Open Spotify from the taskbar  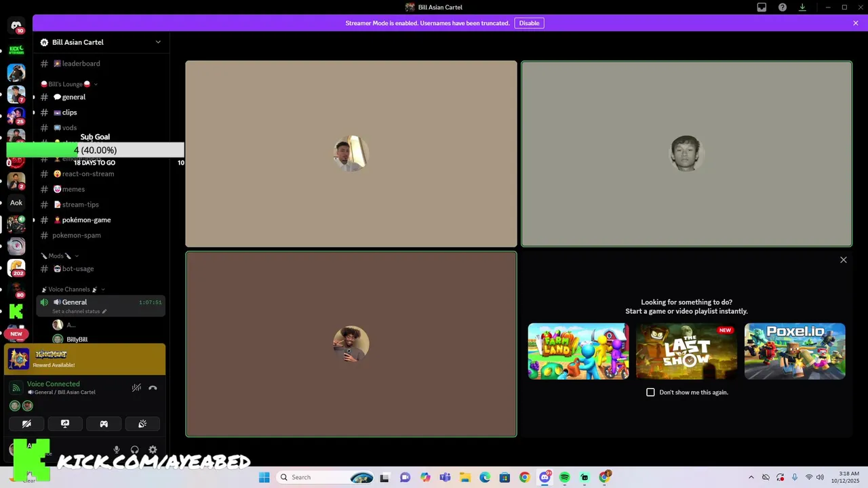pyautogui.click(x=564, y=477)
